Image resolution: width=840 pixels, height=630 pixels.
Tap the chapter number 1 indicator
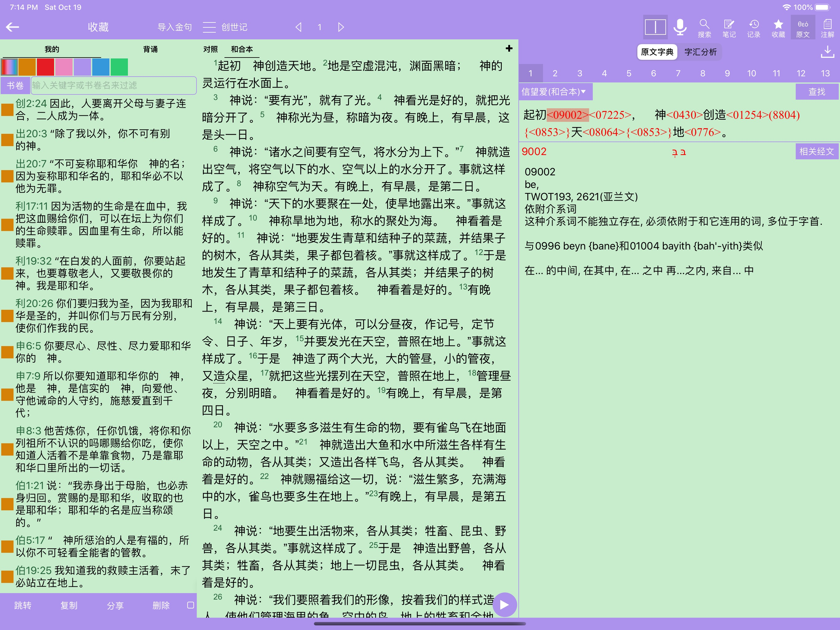click(x=320, y=27)
